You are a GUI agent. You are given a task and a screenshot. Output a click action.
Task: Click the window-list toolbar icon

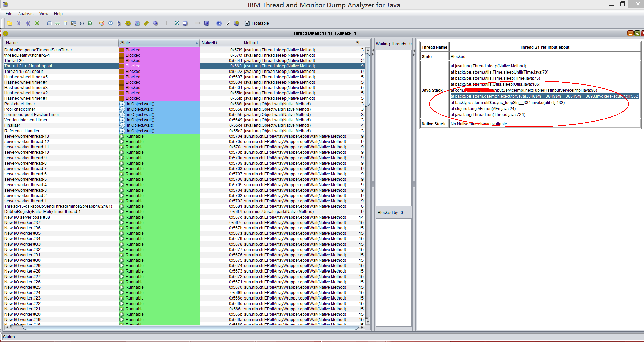74,23
